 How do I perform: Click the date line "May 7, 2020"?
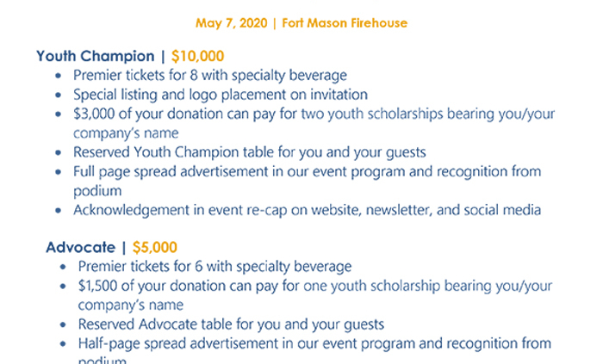click(x=230, y=22)
